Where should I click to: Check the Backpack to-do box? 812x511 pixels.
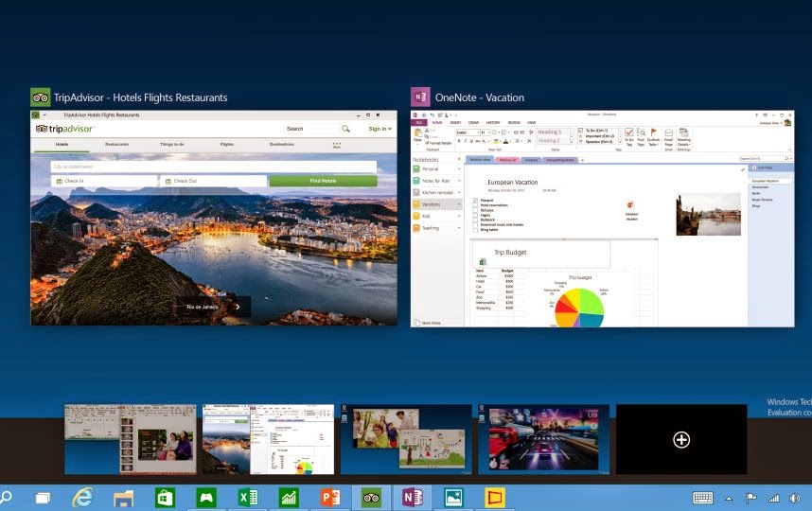tap(475, 220)
